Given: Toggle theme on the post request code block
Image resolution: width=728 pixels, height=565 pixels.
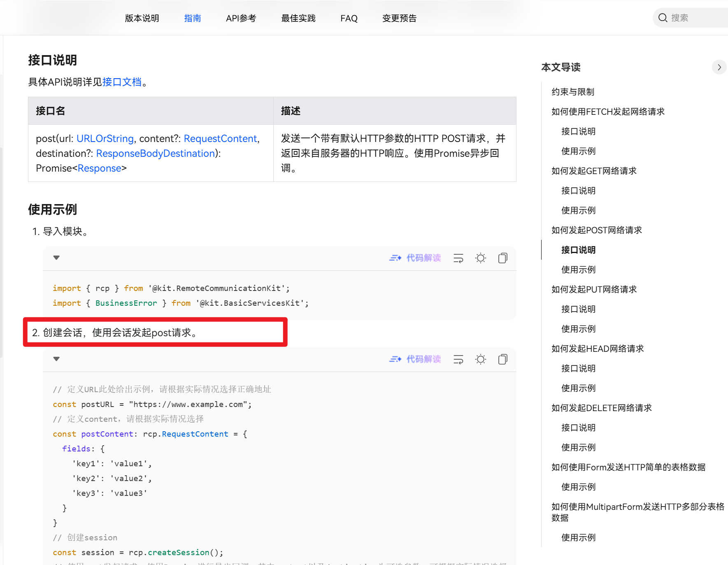Looking at the screenshot, I should (480, 359).
